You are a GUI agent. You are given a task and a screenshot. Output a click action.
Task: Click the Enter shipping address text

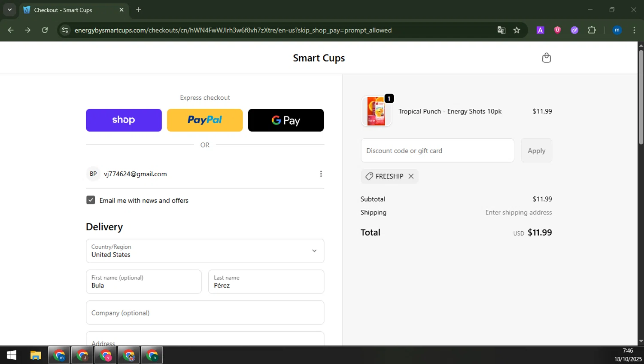(x=519, y=212)
